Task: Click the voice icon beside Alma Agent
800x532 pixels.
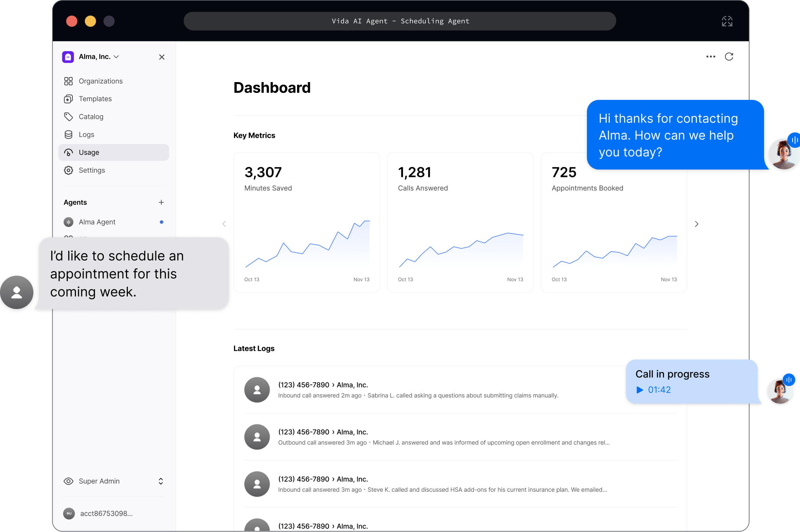Action: 69,222
